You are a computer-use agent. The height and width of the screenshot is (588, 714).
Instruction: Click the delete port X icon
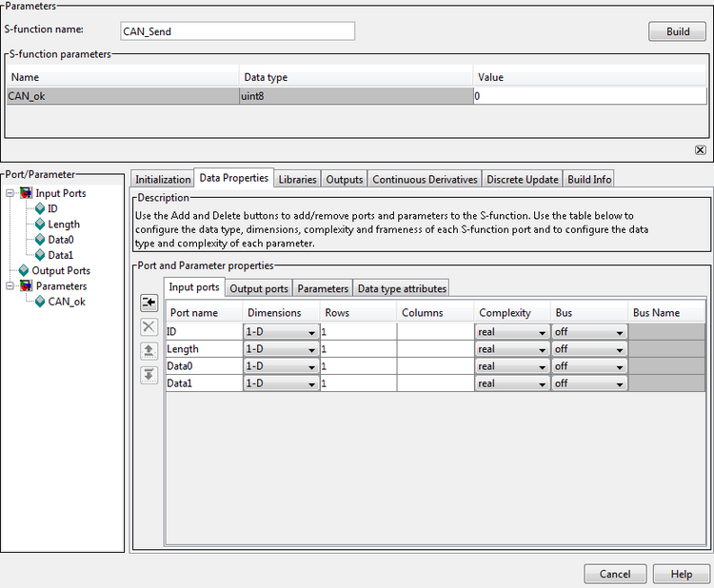coord(149,326)
